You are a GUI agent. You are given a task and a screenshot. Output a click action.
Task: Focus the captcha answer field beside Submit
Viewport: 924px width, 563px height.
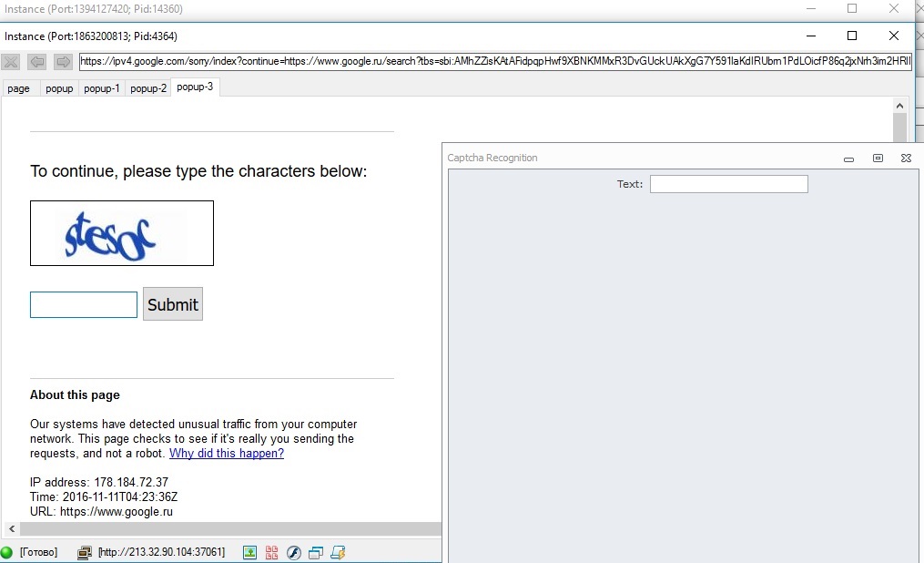tap(84, 305)
